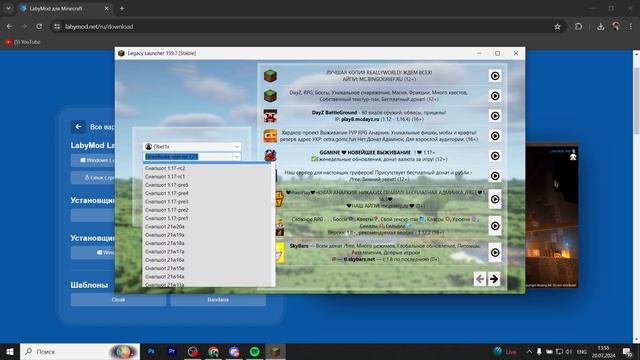Click grass block icon of DayZ RPG server
This screenshot has height=360, width=640.
270,96
